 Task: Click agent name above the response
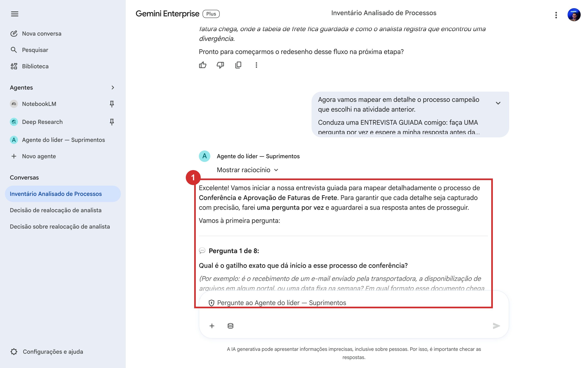pyautogui.click(x=258, y=156)
